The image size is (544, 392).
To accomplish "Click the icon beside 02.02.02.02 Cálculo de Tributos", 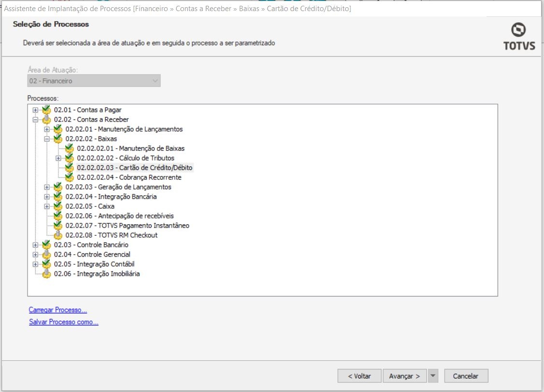I will (x=70, y=158).
